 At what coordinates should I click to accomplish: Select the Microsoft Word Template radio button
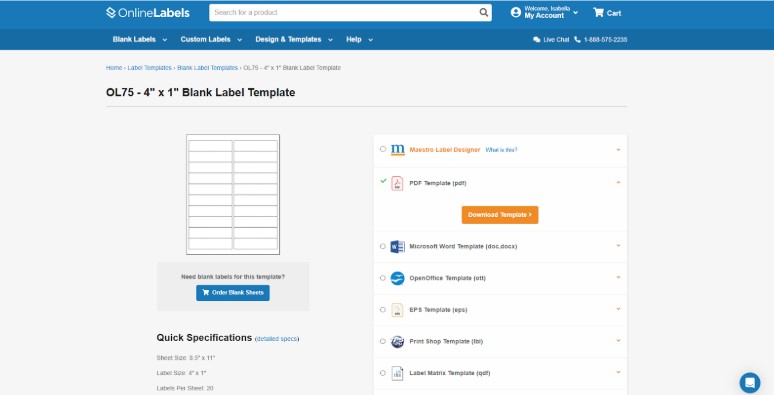click(x=383, y=246)
